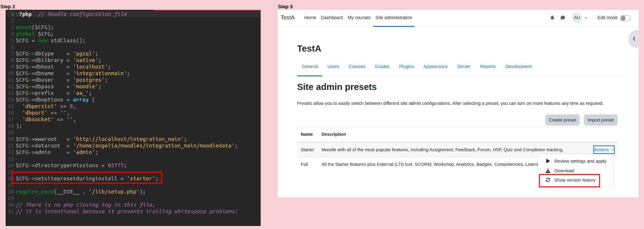Click the TestA site logo text
The height and width of the screenshot is (229, 644).
[288, 18]
